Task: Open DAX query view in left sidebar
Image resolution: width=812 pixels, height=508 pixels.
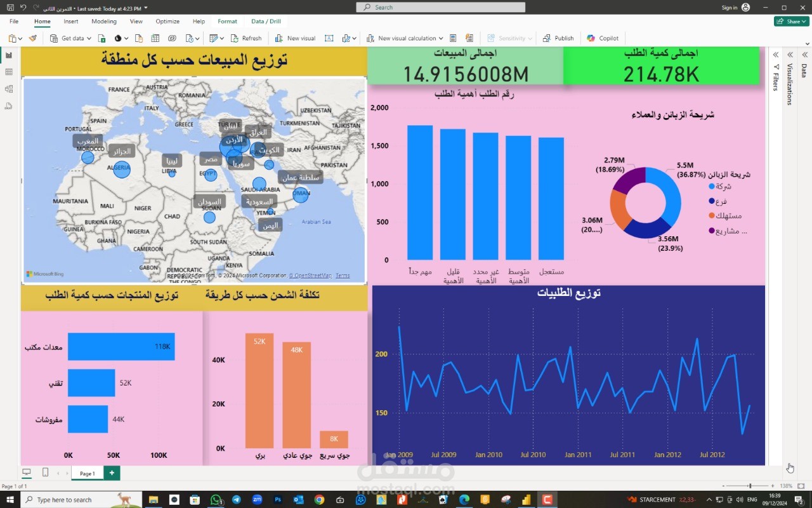Action: click(9, 106)
